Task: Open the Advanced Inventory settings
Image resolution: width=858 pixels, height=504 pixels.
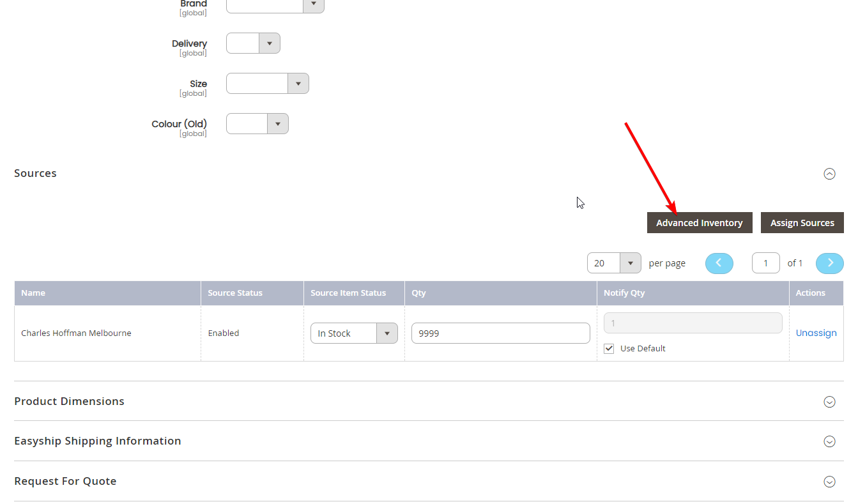Action: coord(700,223)
